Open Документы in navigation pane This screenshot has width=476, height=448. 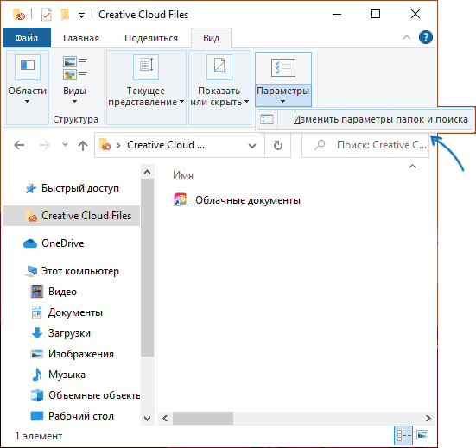tap(75, 312)
